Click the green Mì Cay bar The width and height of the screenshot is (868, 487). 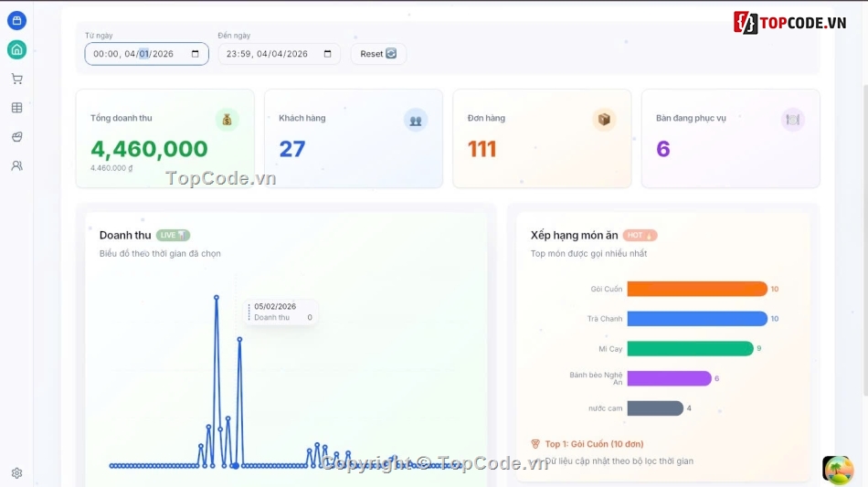click(x=690, y=349)
